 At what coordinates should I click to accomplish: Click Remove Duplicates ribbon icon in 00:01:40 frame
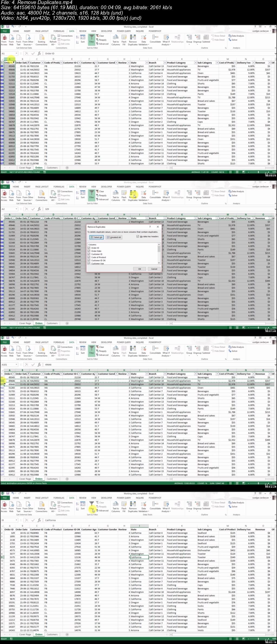click(133, 195)
